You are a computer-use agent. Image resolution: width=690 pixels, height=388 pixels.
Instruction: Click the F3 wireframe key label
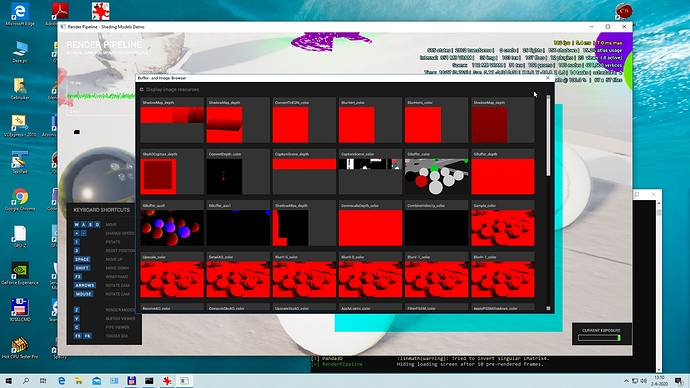77,277
